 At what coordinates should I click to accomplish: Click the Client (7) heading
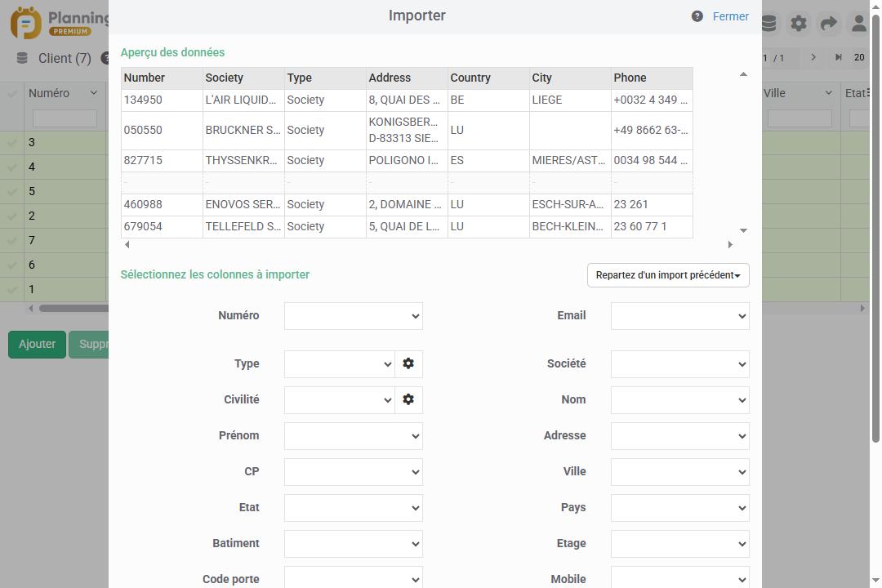coord(65,59)
